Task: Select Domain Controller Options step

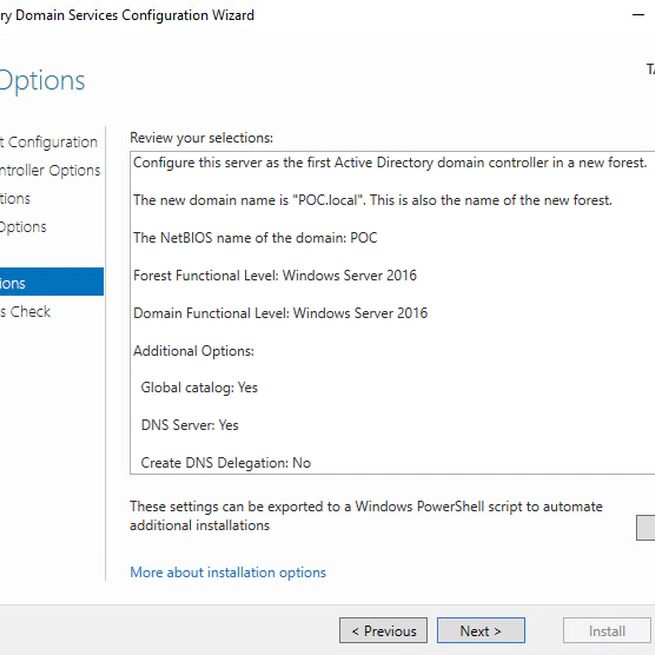Action: pos(50,170)
